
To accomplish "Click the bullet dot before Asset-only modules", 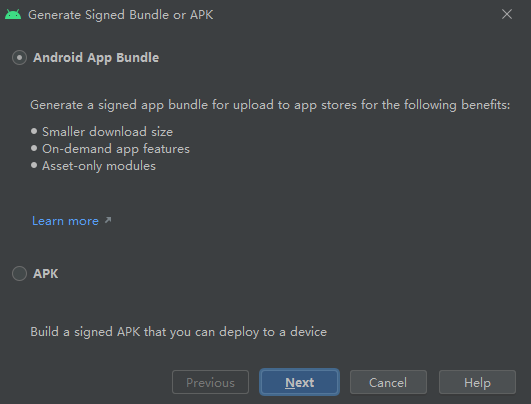I will pyautogui.click(x=34, y=165).
